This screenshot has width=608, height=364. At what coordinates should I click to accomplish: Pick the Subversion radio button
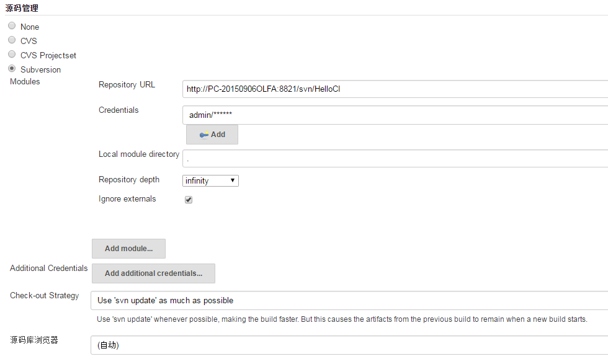pos(12,69)
